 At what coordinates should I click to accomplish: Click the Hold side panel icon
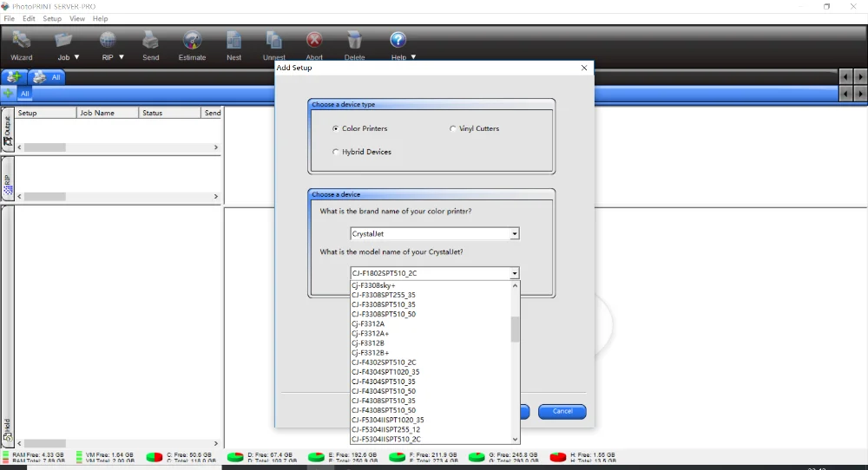8,436
